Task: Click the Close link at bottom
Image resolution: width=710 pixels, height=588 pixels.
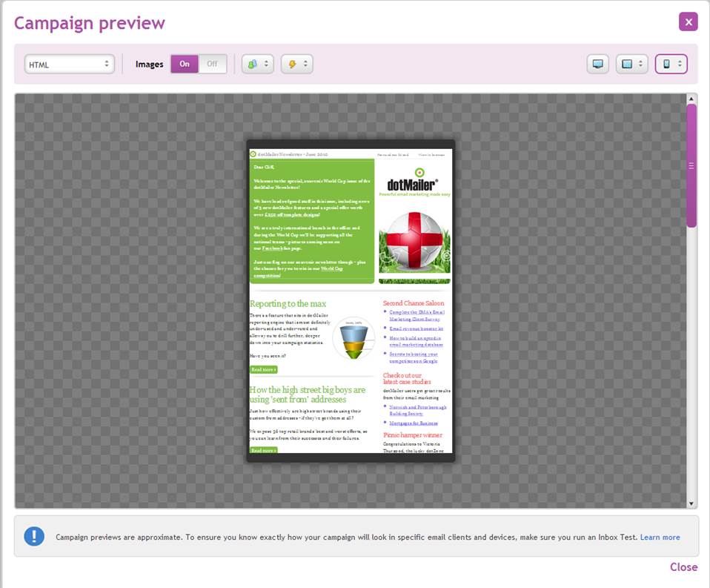Action: (x=683, y=567)
